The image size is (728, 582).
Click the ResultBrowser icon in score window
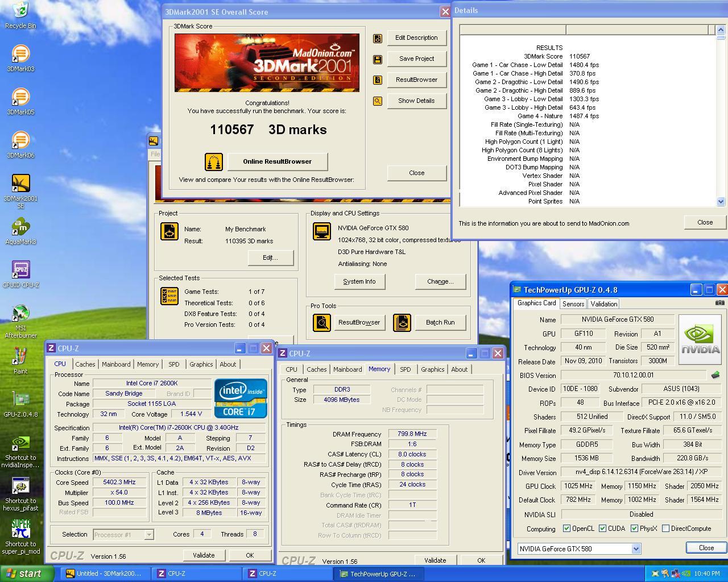(x=378, y=80)
